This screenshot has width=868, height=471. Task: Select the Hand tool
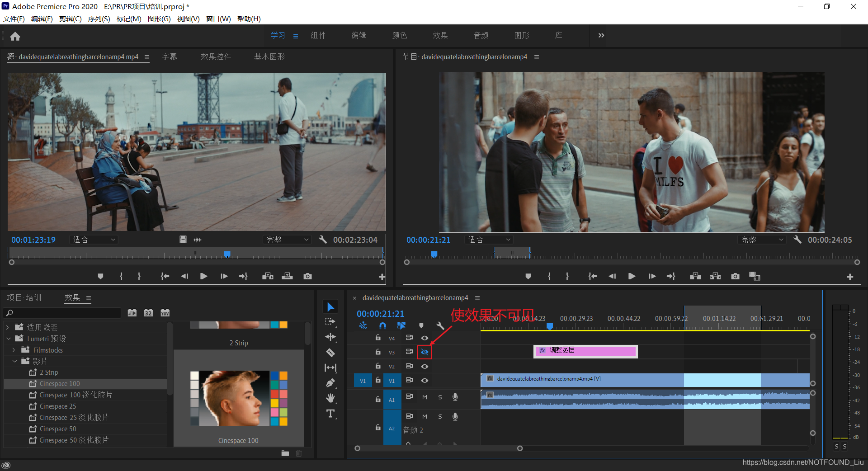pyautogui.click(x=330, y=398)
